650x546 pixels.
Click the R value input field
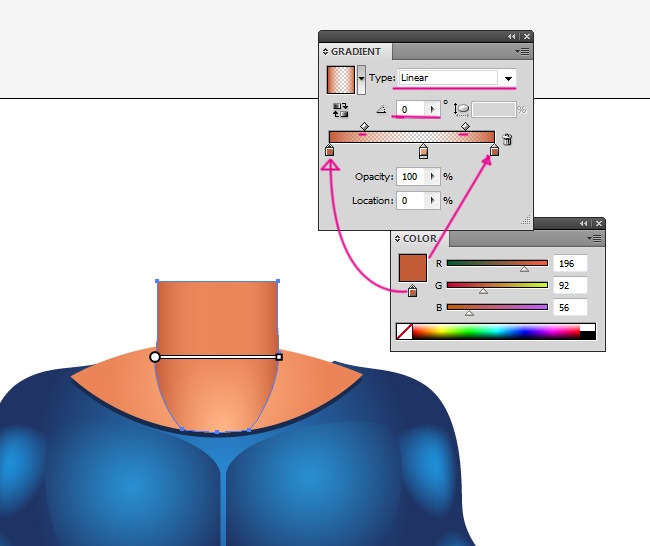pos(569,264)
